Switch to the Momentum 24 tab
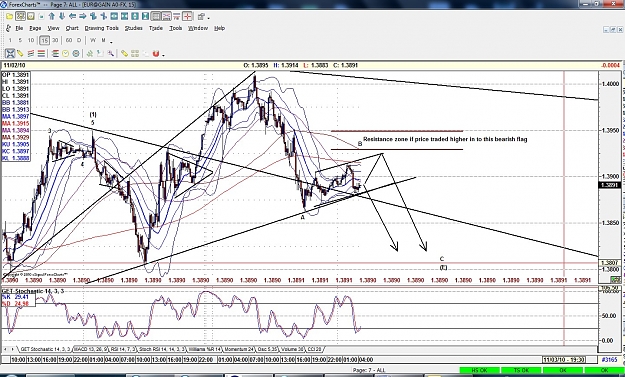Screen dimensions: 625x377 239,350
